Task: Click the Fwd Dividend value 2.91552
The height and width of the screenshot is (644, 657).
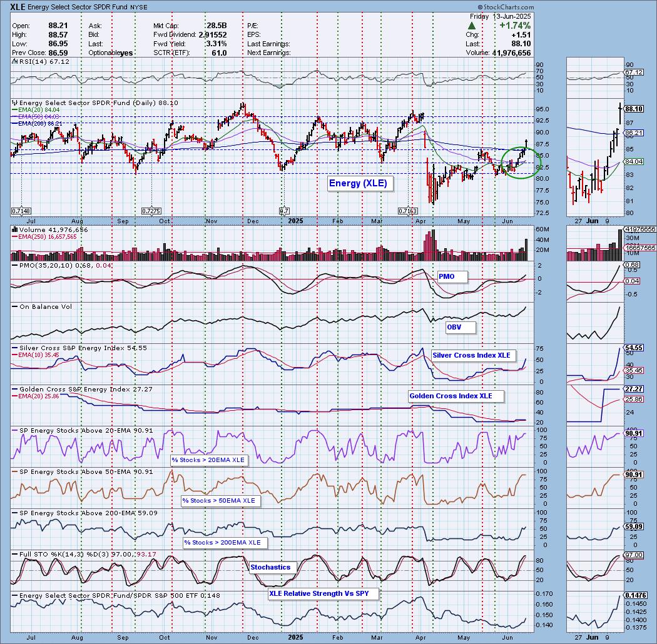Action: pyautogui.click(x=213, y=35)
